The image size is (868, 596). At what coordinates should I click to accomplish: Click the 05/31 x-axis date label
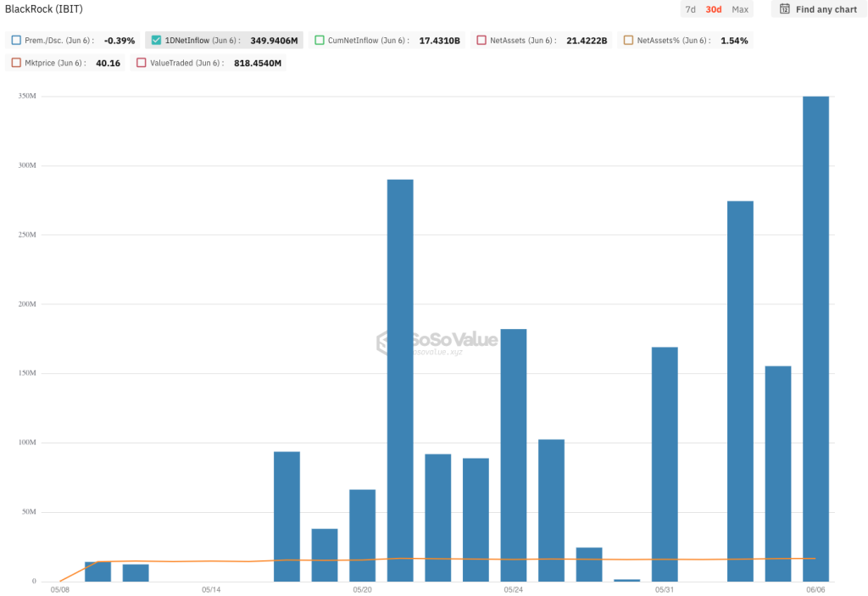click(665, 590)
